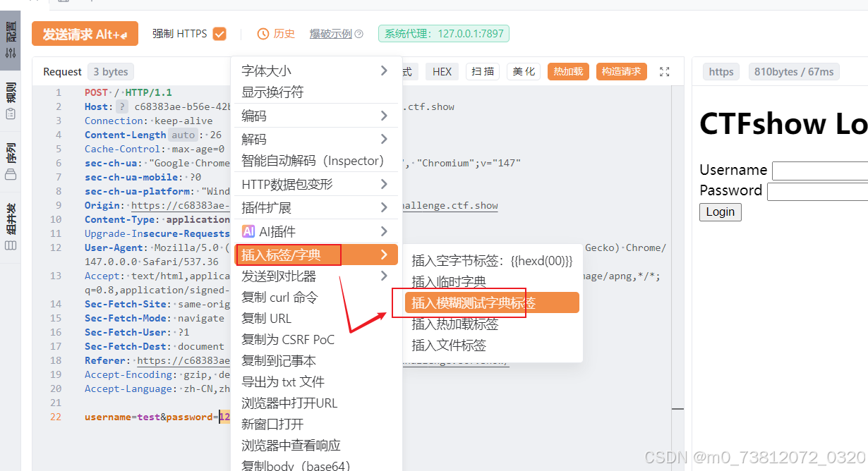Choose 复制body（base64） menu entry
868x471 pixels.
pos(316,465)
